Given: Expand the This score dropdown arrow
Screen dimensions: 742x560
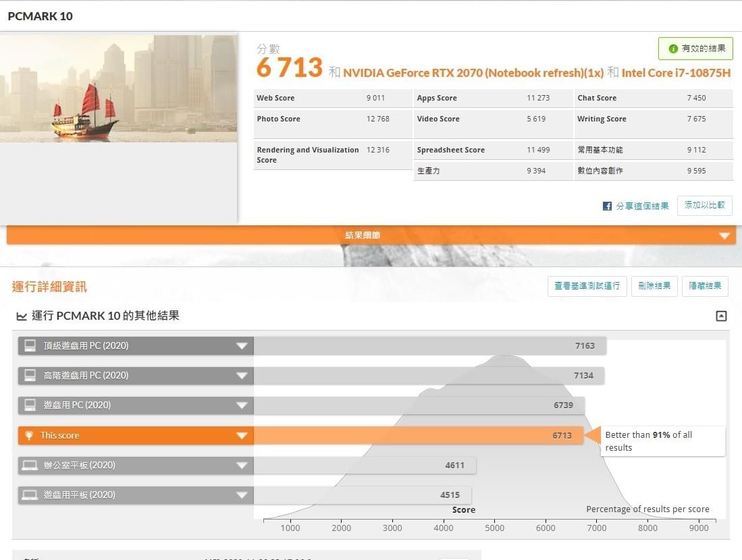Looking at the screenshot, I should [x=242, y=435].
